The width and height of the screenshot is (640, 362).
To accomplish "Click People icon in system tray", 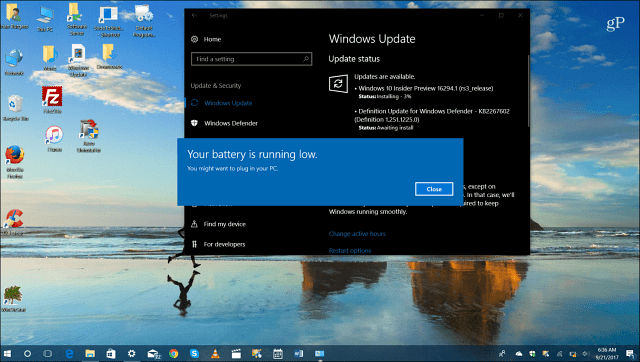I will tap(502, 353).
